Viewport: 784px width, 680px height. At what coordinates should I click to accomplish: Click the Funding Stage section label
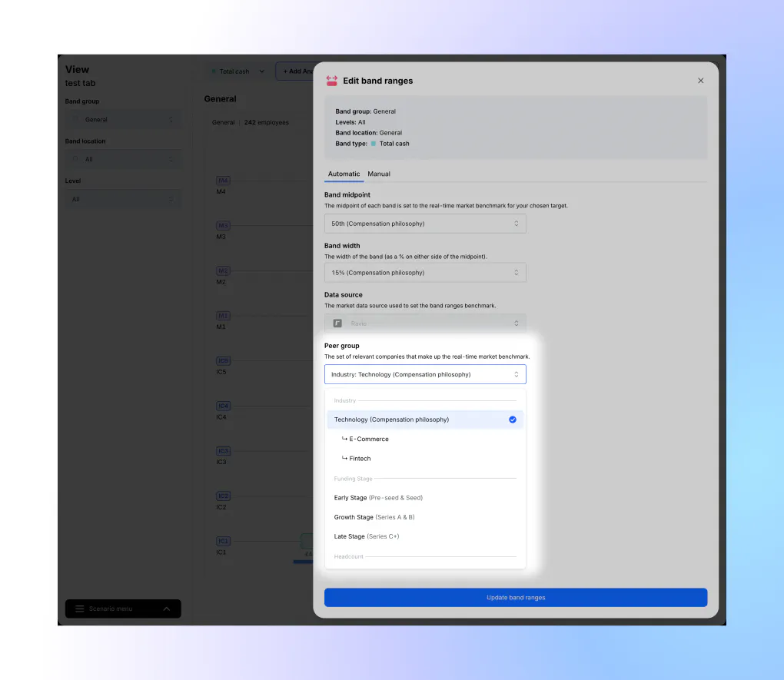click(x=353, y=479)
